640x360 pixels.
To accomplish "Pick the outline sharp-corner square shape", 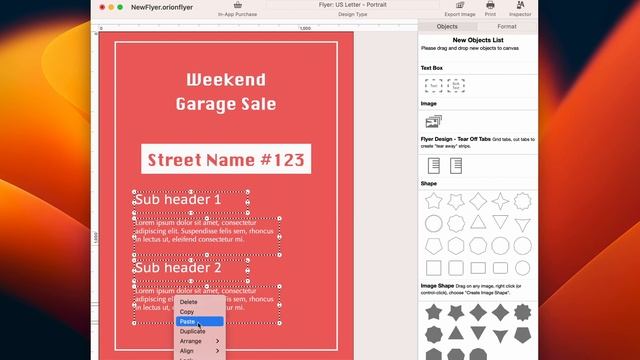I will [433, 268].
